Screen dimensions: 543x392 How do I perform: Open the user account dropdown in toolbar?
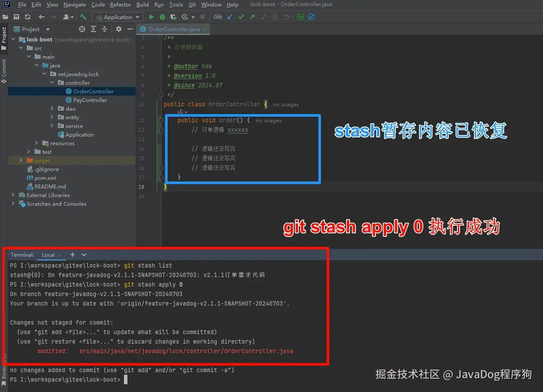pyautogui.click(x=68, y=17)
